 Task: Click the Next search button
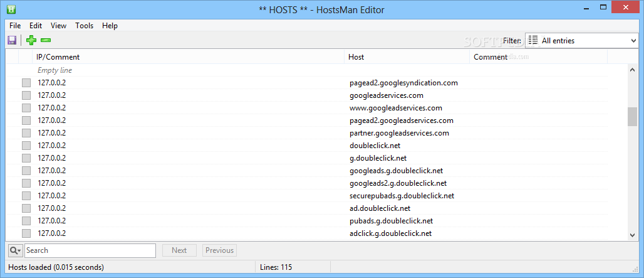tap(179, 250)
